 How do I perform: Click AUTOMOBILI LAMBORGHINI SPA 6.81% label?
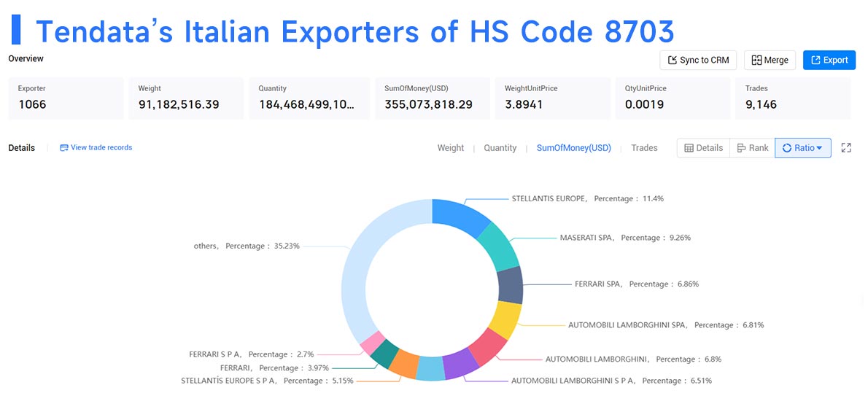[666, 325]
